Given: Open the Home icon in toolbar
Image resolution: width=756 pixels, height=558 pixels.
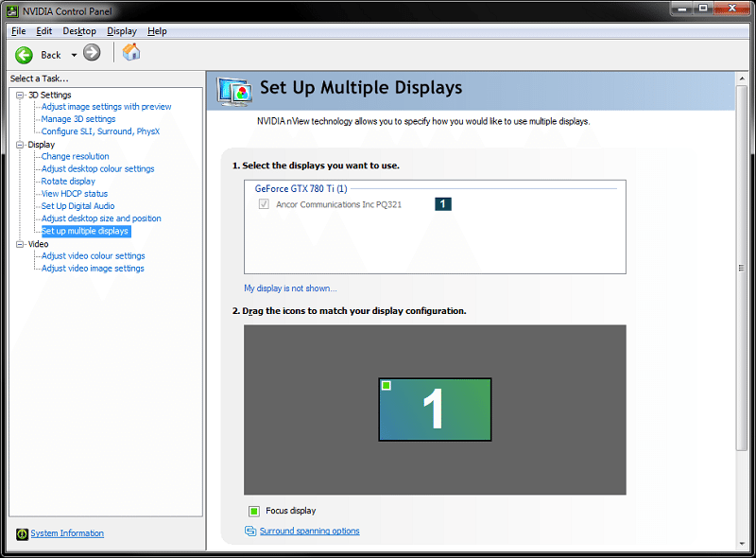Looking at the screenshot, I should coord(131,52).
